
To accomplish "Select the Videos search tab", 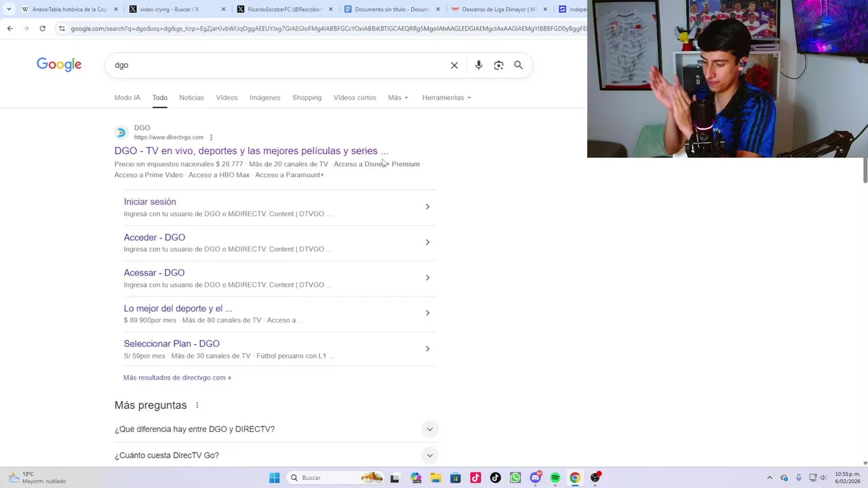I will (x=226, y=98).
